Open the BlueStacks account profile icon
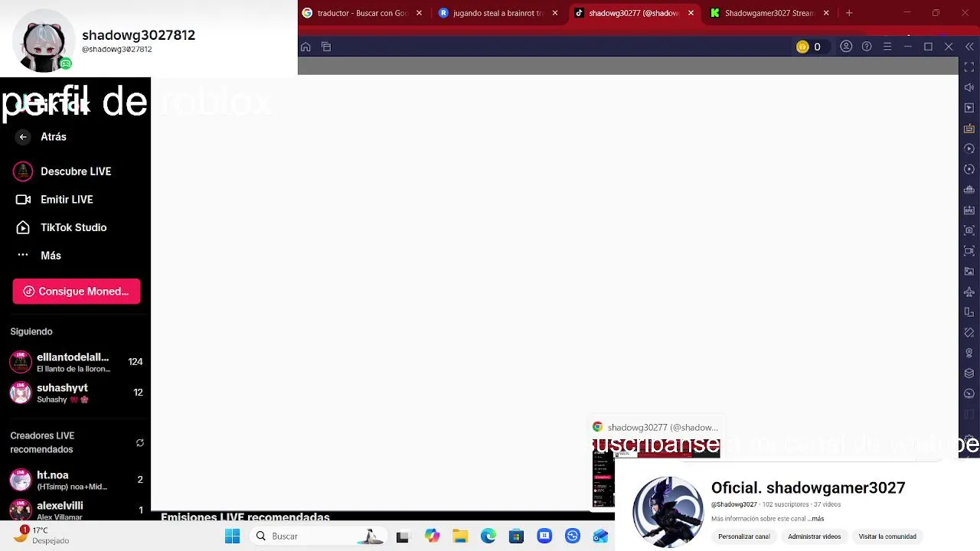Screen dimensions: 980x551 tap(846, 47)
